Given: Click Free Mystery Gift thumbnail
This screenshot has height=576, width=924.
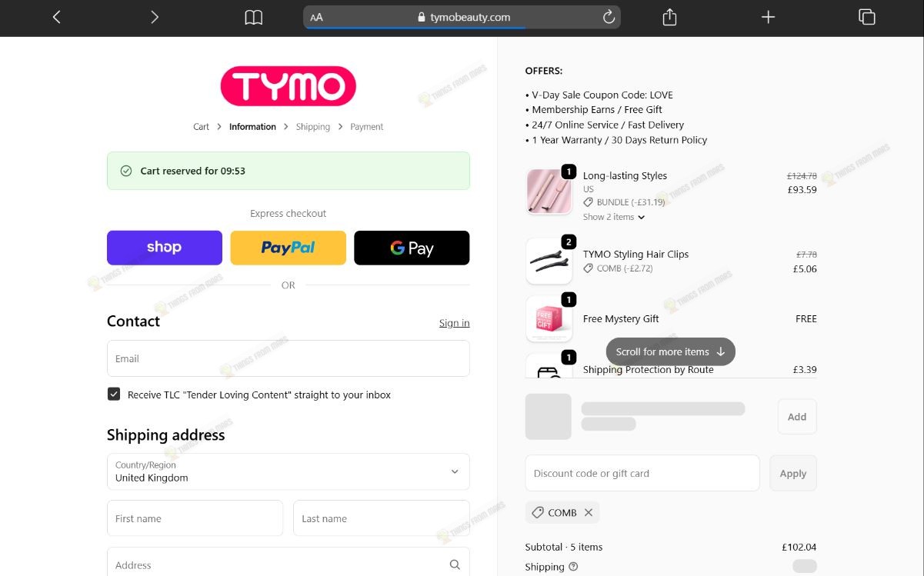Looking at the screenshot, I should coord(549,318).
